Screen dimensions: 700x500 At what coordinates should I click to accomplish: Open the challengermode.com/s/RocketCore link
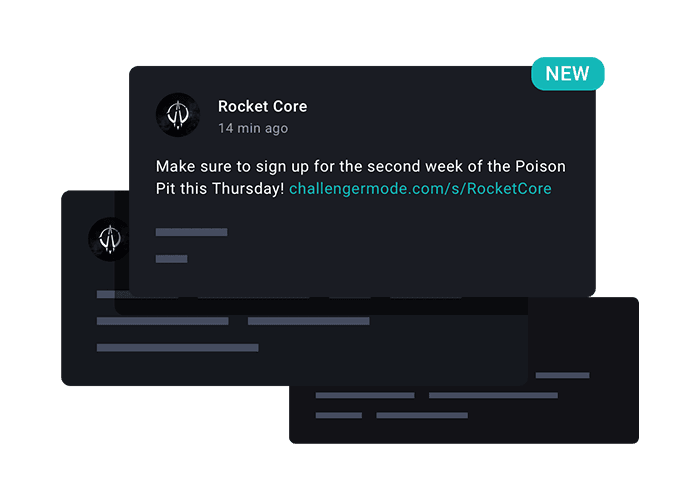click(420, 188)
